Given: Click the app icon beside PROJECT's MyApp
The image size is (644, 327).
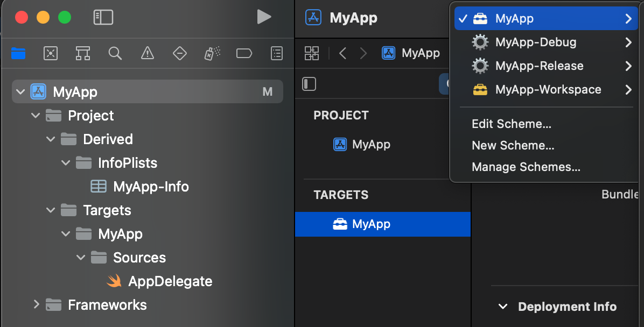Looking at the screenshot, I should tap(340, 145).
